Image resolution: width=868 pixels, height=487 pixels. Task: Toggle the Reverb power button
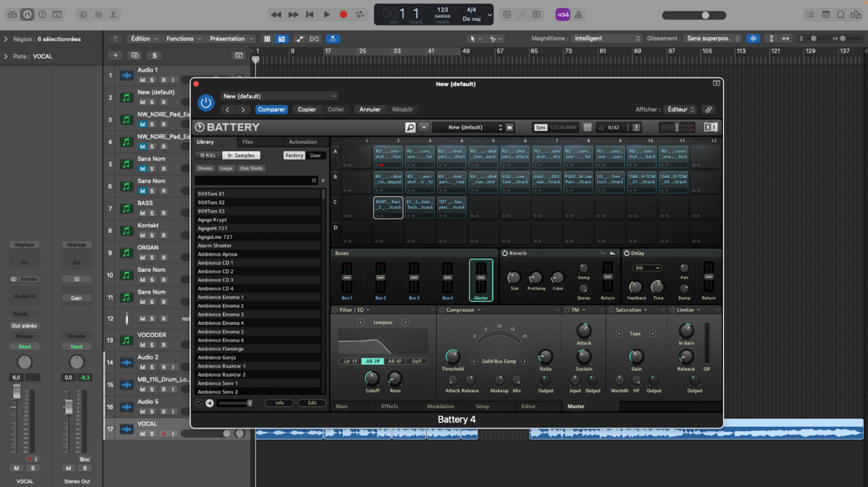pos(505,253)
